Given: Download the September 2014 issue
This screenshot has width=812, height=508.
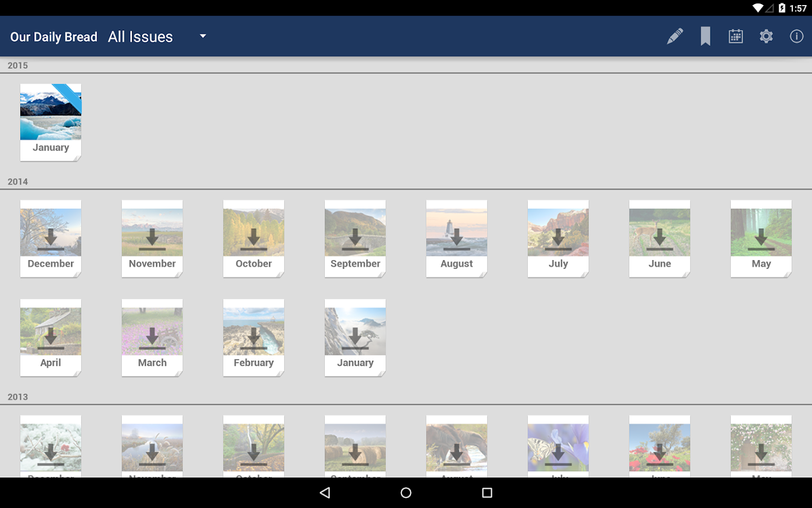Looking at the screenshot, I should [355, 239].
